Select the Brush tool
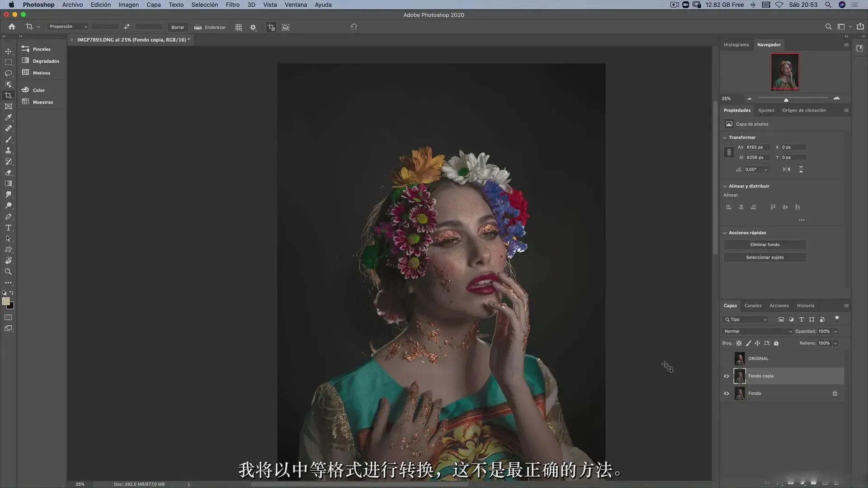 click(x=8, y=140)
